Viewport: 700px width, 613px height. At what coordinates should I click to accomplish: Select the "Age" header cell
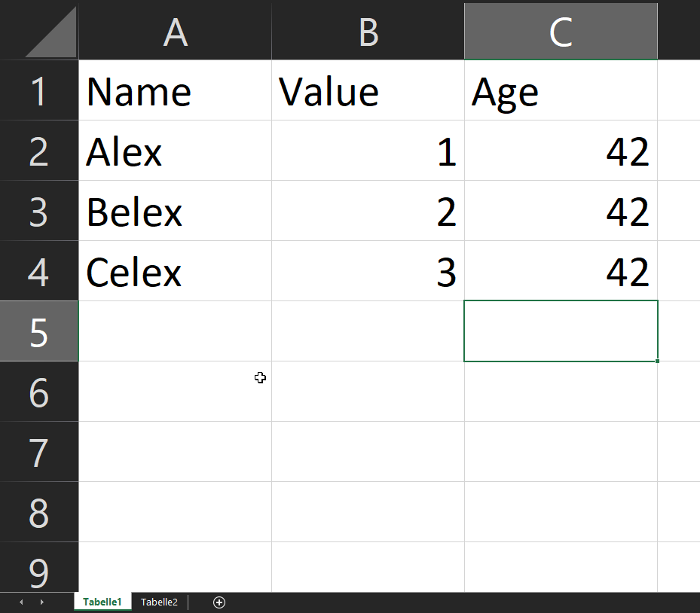pyautogui.click(x=561, y=91)
